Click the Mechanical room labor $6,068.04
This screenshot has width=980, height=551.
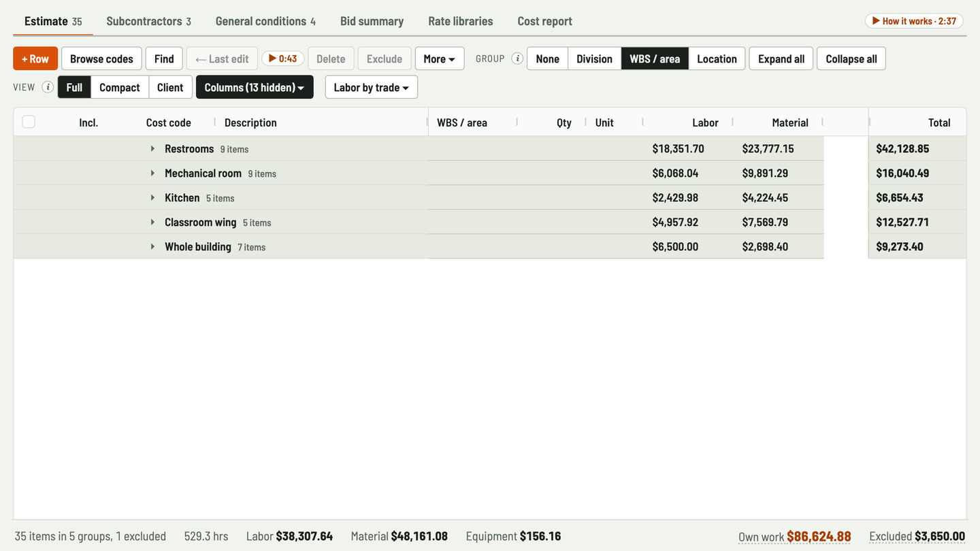(675, 173)
